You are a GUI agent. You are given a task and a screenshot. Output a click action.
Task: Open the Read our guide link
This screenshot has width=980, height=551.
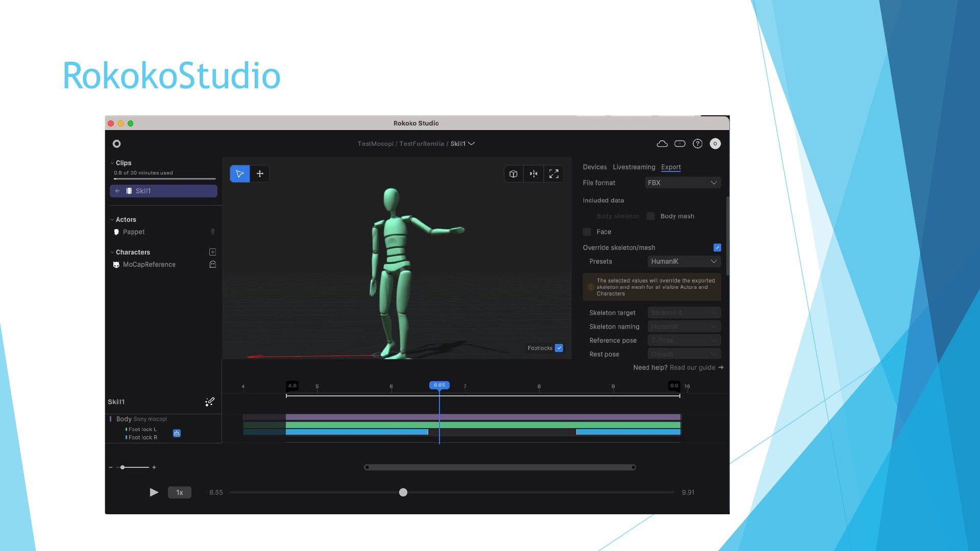click(x=696, y=368)
